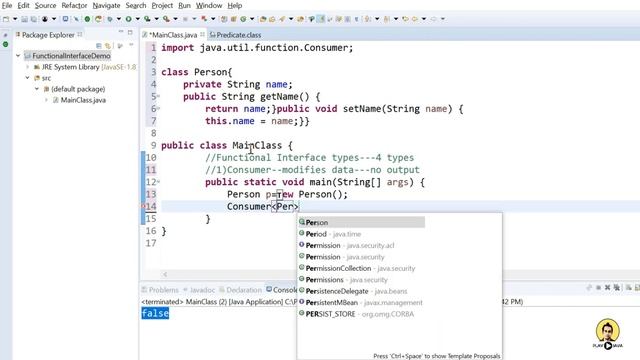Click the green circle icon in left sidebar
640x360 pixels.
click(x=5, y=44)
